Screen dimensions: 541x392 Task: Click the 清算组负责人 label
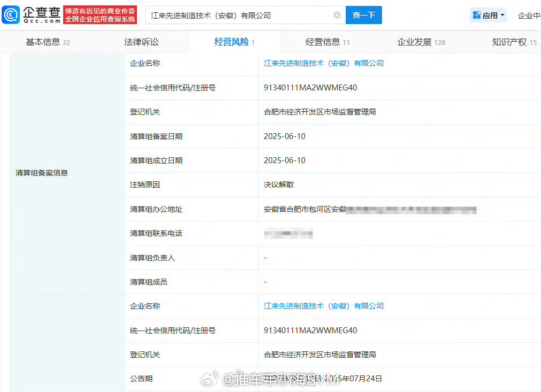(x=152, y=258)
